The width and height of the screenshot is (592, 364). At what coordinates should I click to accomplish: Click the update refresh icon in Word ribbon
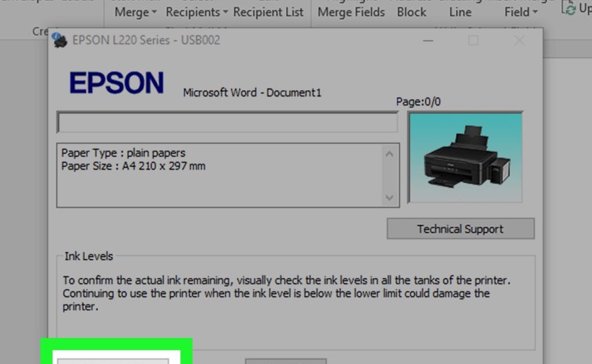[569, 8]
